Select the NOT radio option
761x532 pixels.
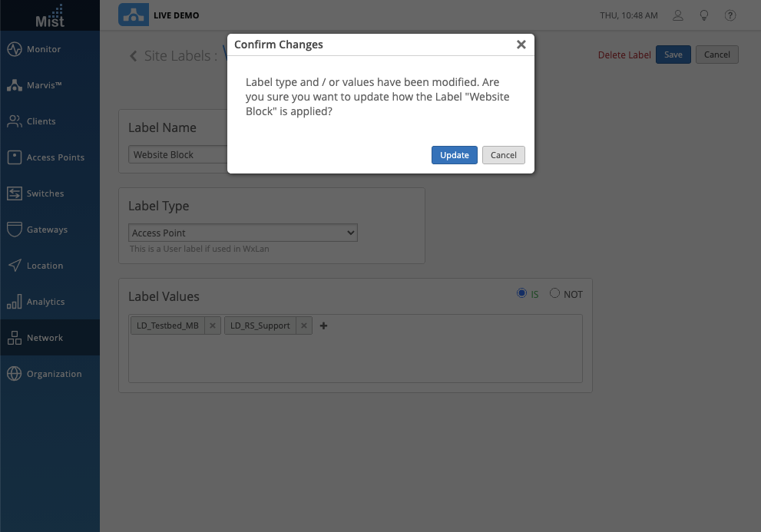(x=554, y=293)
